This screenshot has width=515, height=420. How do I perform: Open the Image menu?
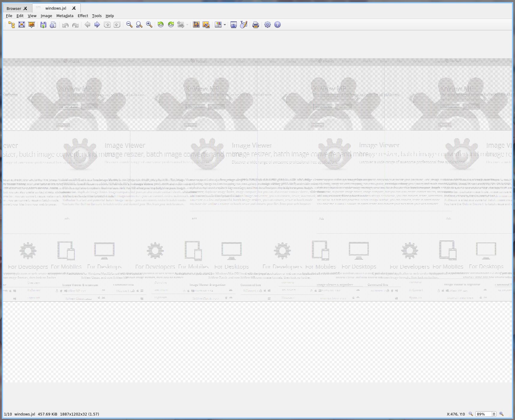pyautogui.click(x=46, y=16)
